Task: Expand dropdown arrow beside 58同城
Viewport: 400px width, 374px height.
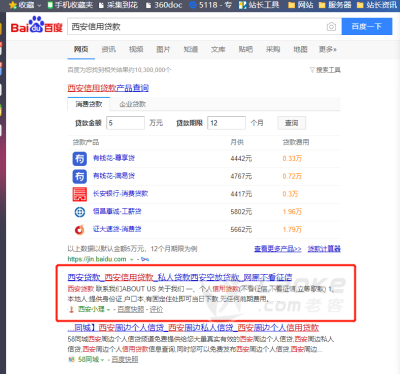Action: pos(102,360)
